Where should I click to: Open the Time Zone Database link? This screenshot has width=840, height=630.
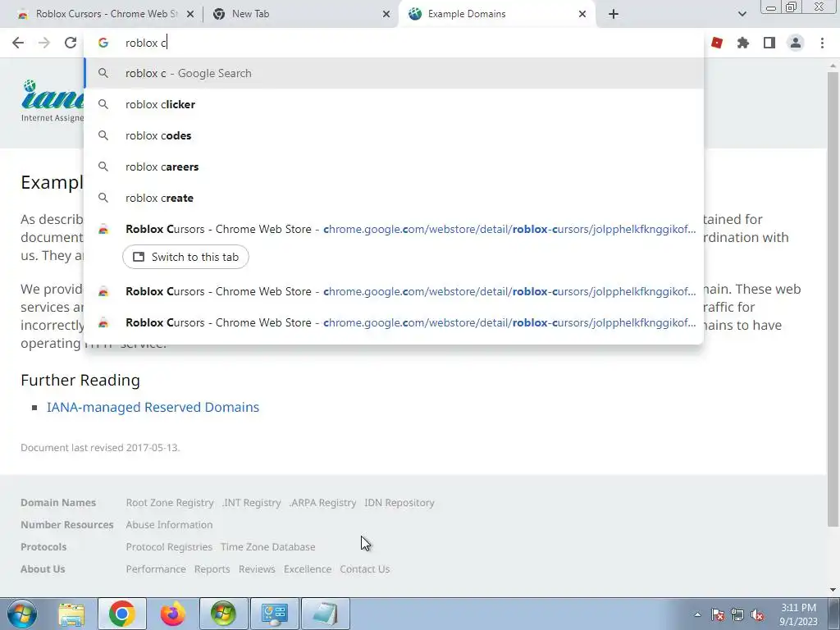tap(268, 547)
